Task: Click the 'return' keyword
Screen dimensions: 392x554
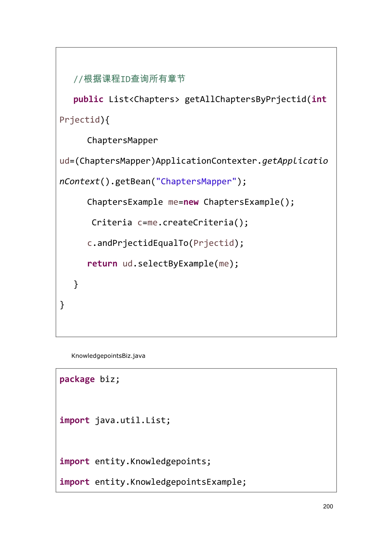Action: coord(102,264)
